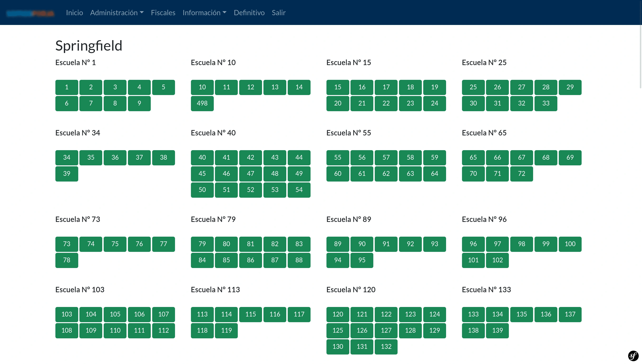Select mesa button 498
Viewport: 642px width, 364px height.
202,103
